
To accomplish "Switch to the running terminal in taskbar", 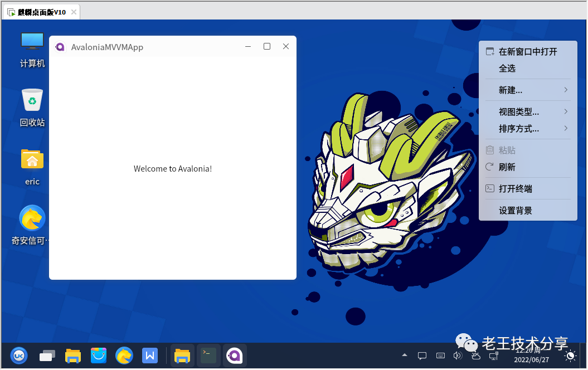I will 208,356.
